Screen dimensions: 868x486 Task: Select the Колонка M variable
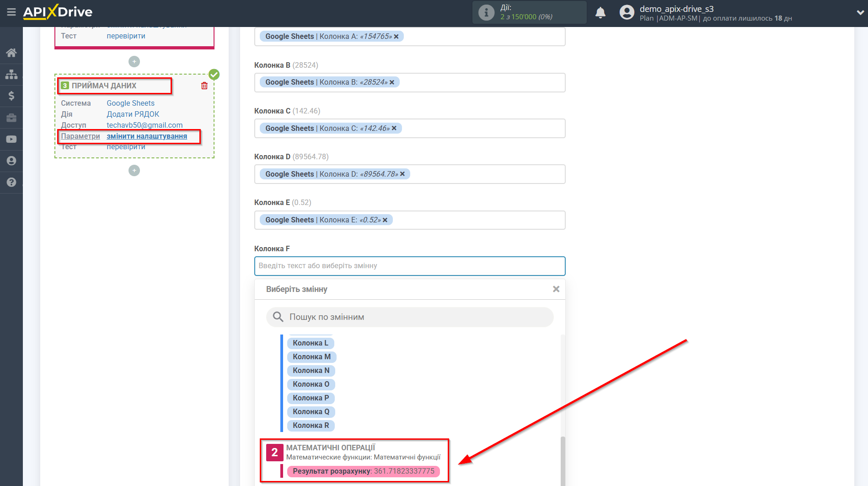(312, 356)
